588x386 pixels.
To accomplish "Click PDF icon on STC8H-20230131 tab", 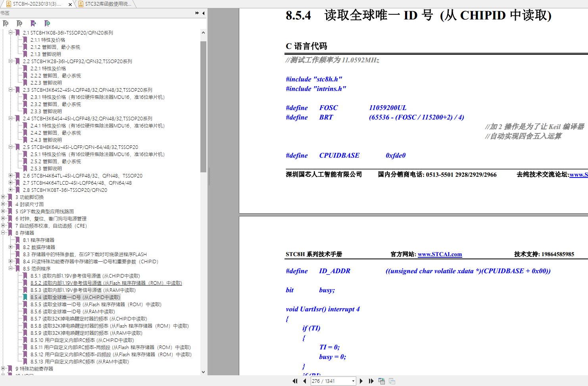I will 8,4.
